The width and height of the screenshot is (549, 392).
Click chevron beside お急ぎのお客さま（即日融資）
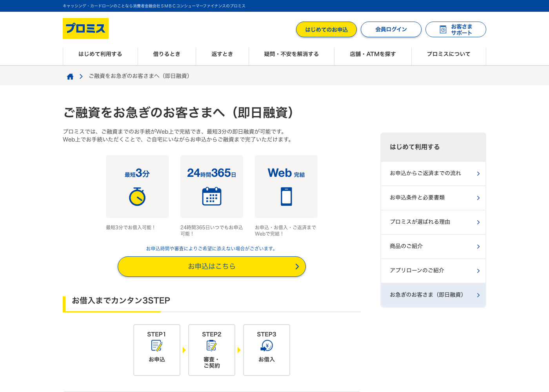coord(478,295)
